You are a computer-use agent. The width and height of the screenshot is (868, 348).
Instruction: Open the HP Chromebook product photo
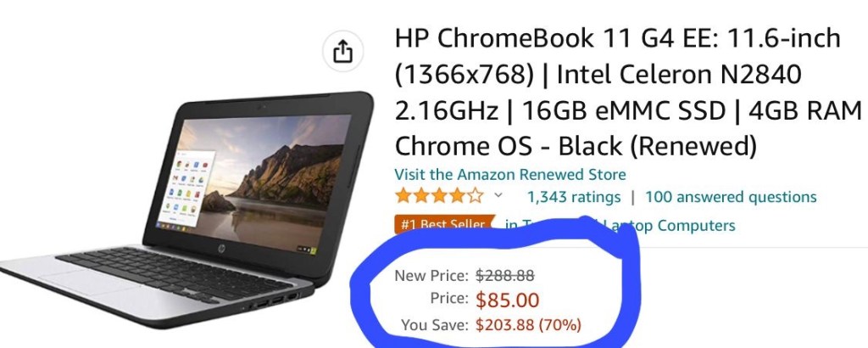point(186,210)
